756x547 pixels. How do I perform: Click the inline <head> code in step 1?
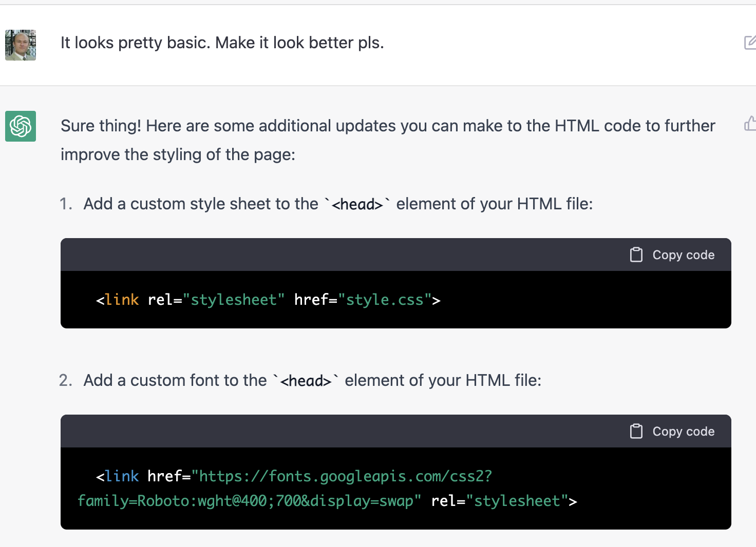click(357, 204)
